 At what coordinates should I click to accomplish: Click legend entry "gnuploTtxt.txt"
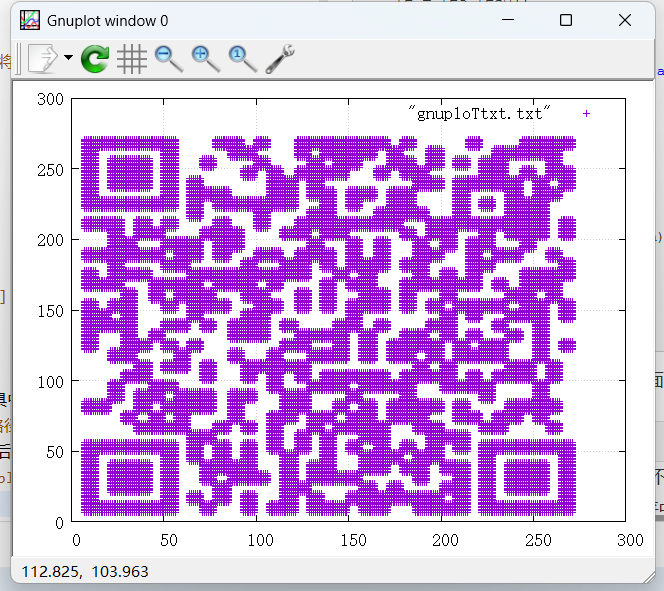click(x=479, y=113)
